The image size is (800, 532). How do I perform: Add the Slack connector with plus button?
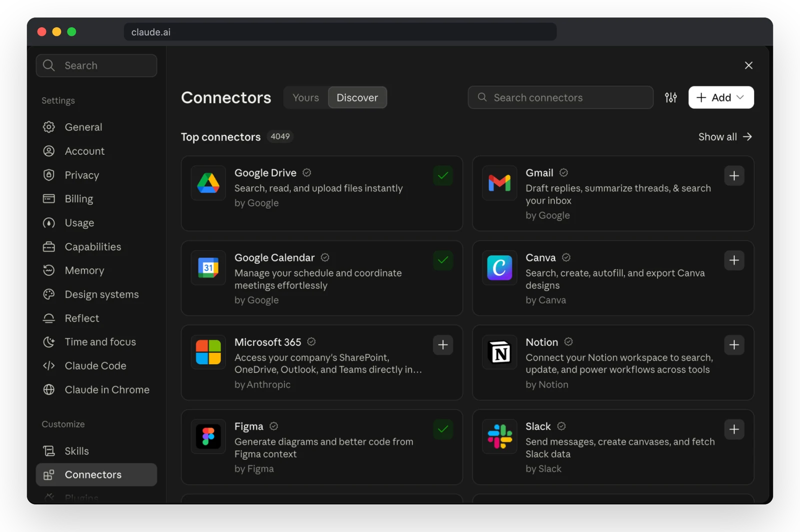pos(734,429)
